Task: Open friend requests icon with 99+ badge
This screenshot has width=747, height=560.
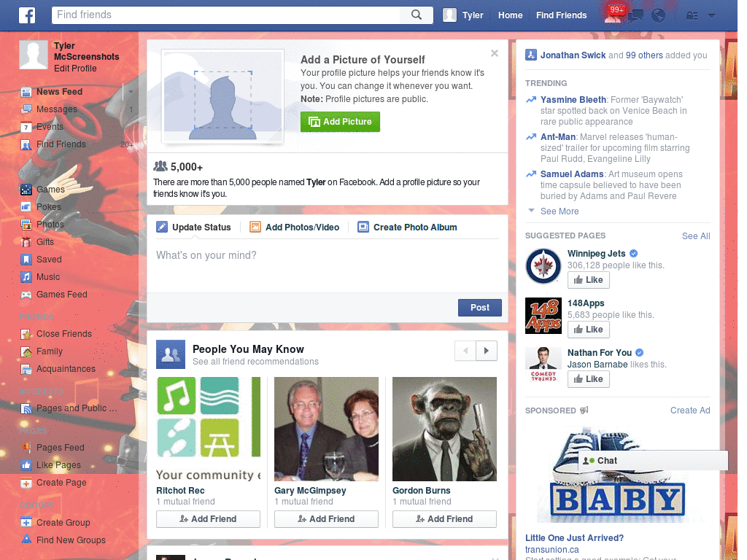Action: (614, 15)
